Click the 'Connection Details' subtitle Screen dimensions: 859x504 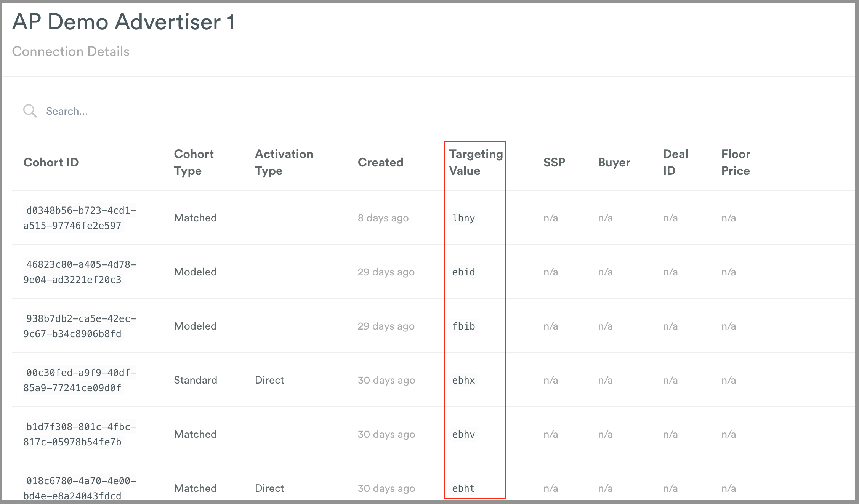coord(71,51)
